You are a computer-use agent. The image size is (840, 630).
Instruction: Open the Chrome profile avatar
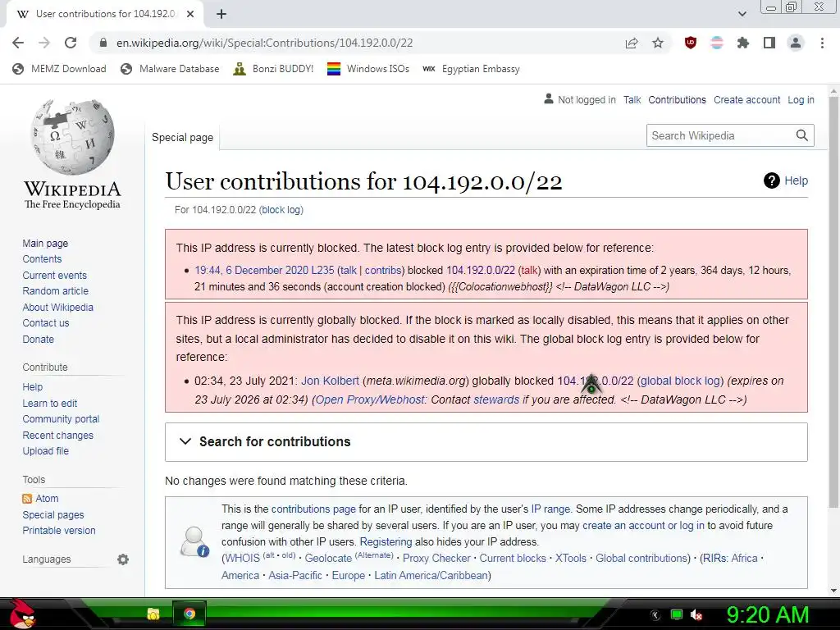(796, 43)
